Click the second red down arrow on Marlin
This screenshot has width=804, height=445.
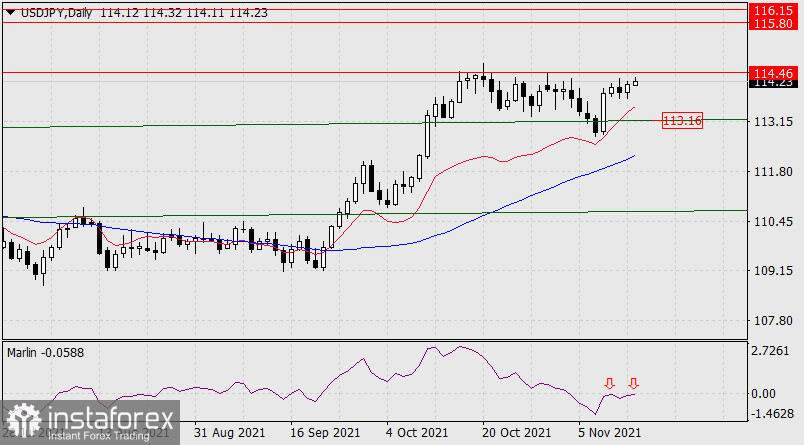point(633,383)
